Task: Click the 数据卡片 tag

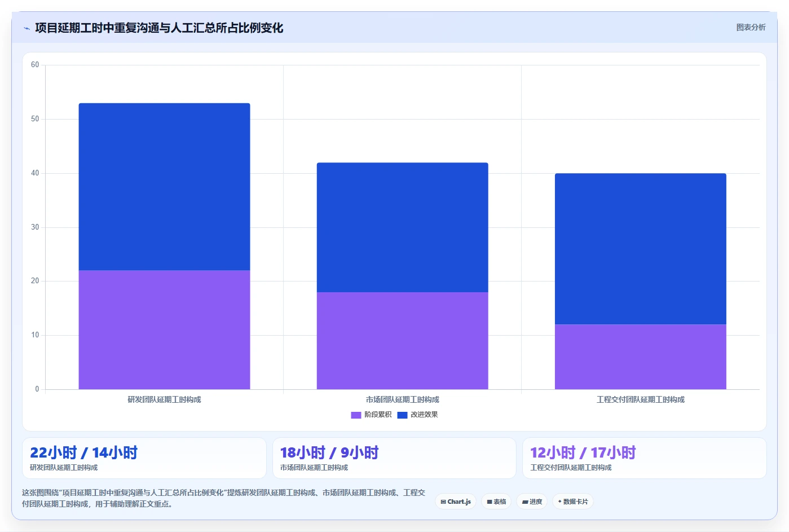Action: [x=572, y=502]
